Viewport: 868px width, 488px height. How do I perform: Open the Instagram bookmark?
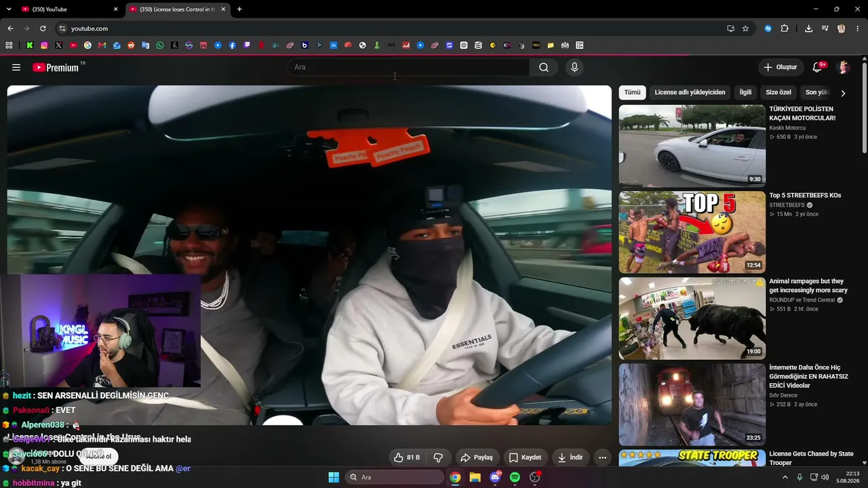(44, 45)
